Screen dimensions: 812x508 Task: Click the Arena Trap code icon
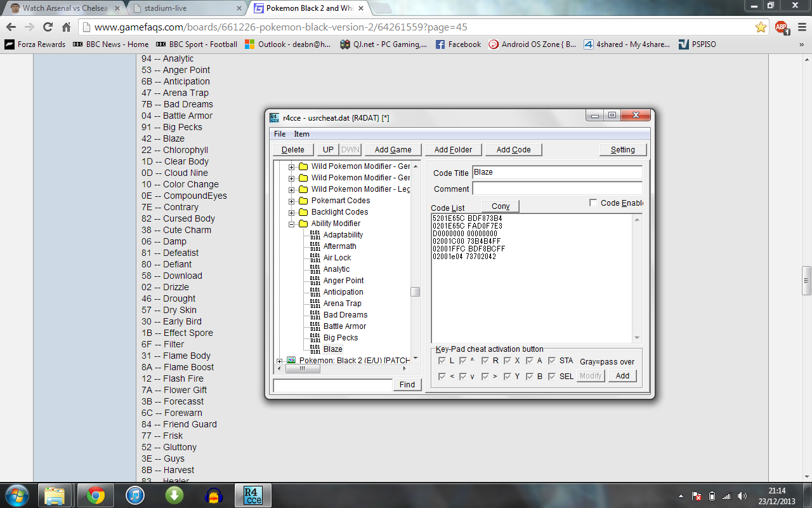click(315, 304)
